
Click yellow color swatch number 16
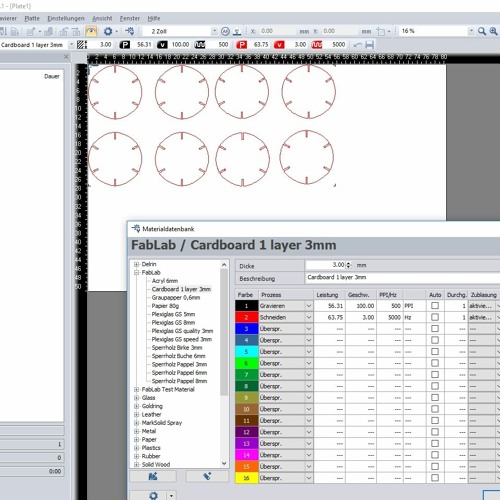tap(246, 478)
